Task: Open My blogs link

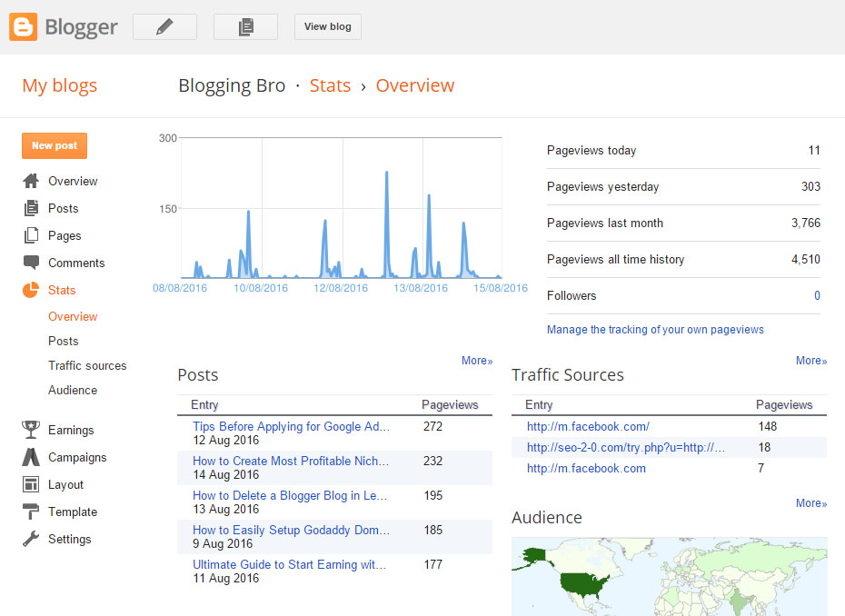Action: 60,85
